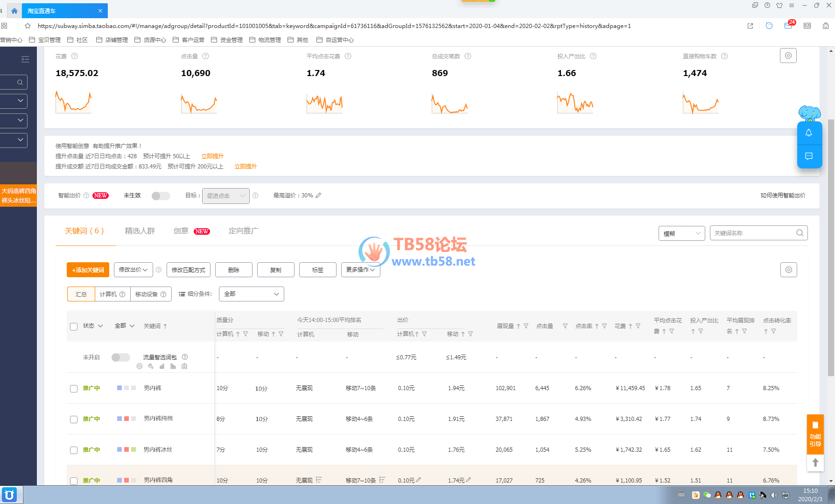Click 删除 button
The image size is (835, 504).
pos(234,270)
